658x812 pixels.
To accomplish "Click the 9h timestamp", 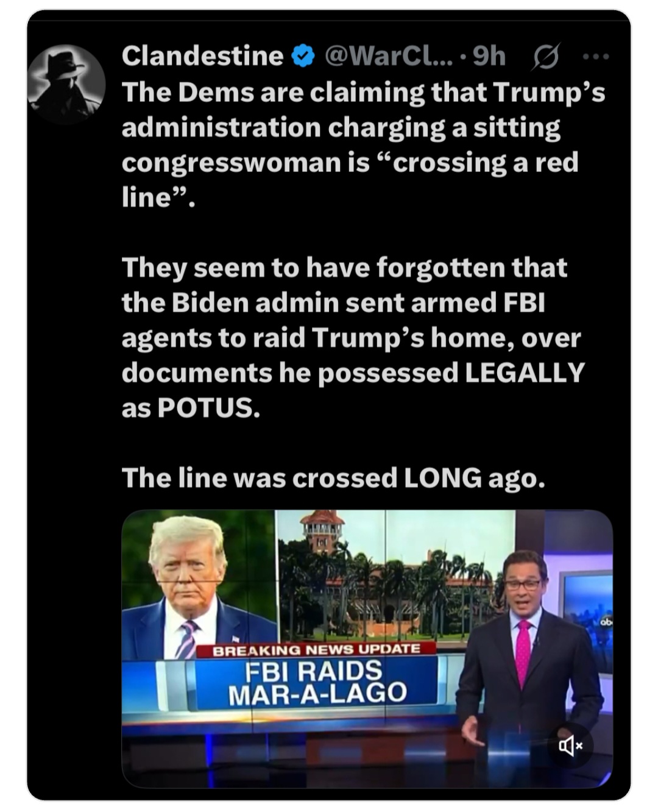I will click(x=489, y=55).
